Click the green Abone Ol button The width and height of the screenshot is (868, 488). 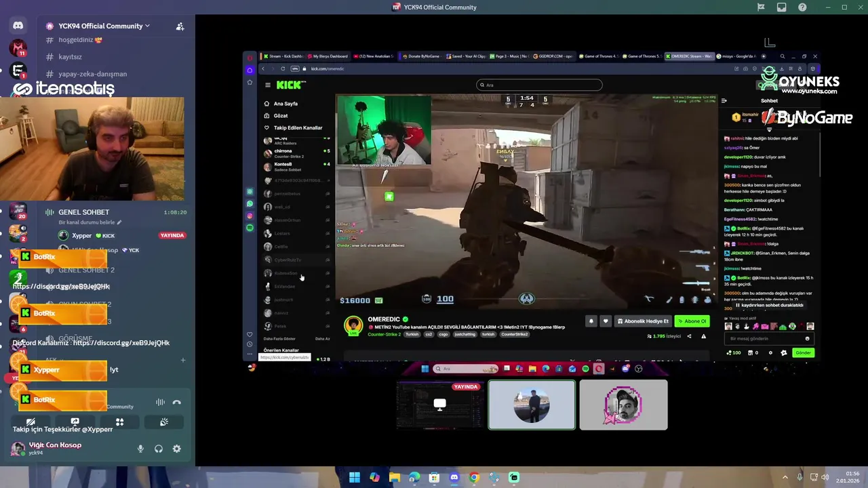(692, 321)
